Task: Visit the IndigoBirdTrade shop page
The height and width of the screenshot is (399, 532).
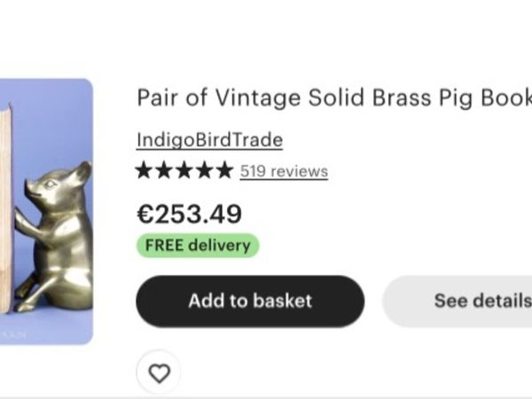Action: 209,140
